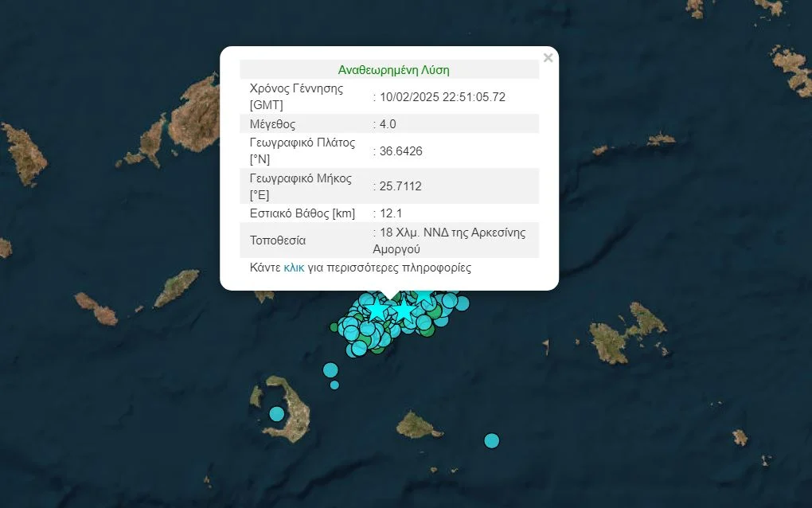This screenshot has height=508, width=812.
Task: Choose the cyan circle at the cluster's far right end
Action: point(462,303)
